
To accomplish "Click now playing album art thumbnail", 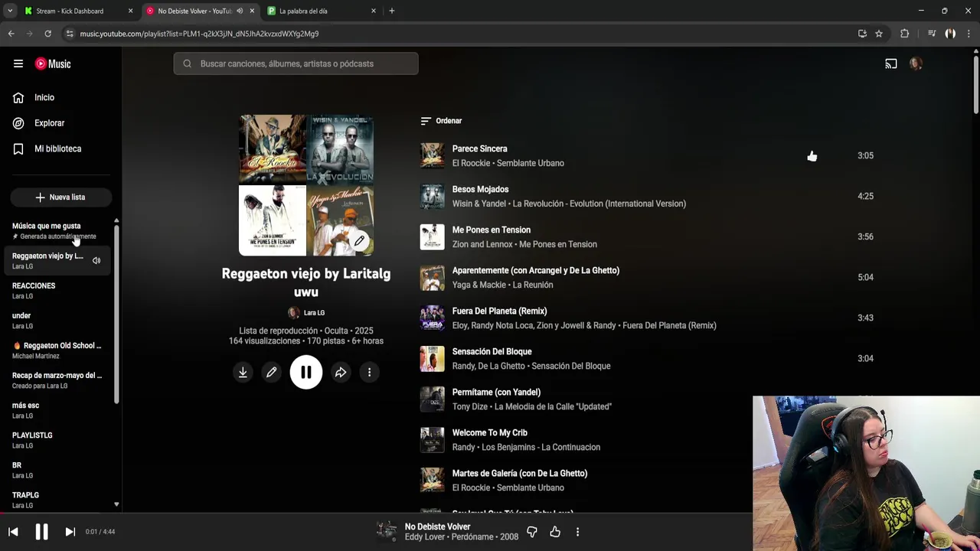I will (387, 531).
